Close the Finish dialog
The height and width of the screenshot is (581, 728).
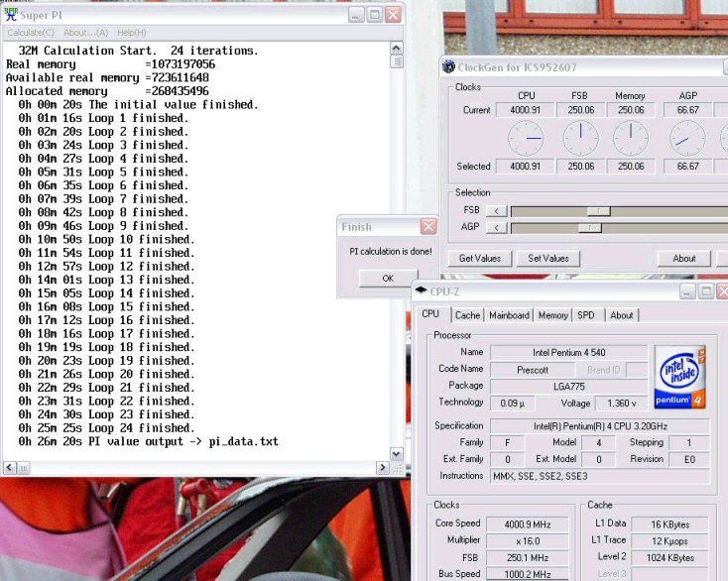click(428, 226)
